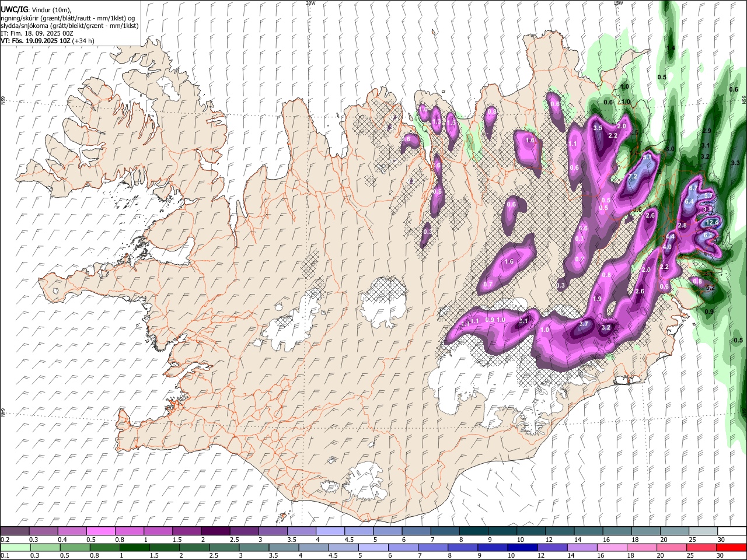
Task: Click the '3.0' value on the map
Action: pos(669,149)
